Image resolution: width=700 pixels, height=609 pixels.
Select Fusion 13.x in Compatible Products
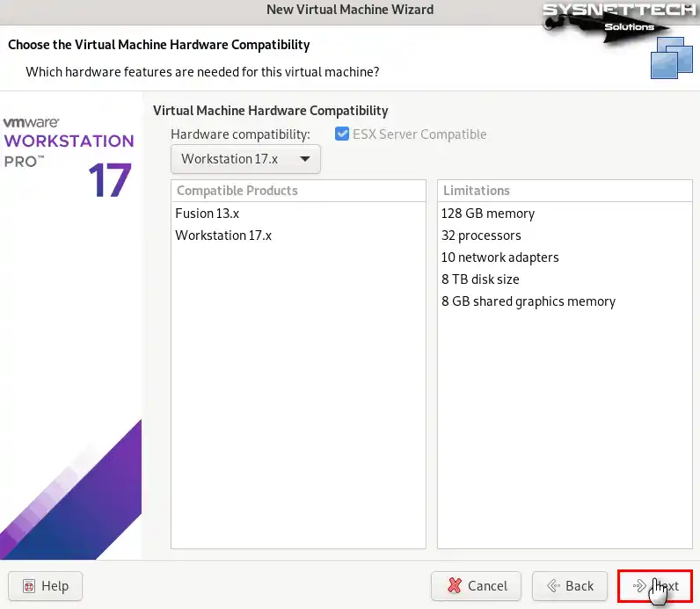208,214
